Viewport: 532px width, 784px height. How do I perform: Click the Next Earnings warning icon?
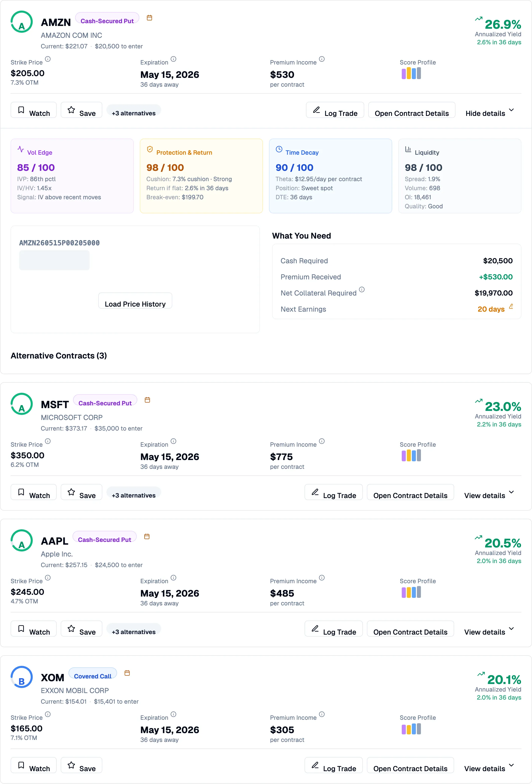tap(511, 307)
